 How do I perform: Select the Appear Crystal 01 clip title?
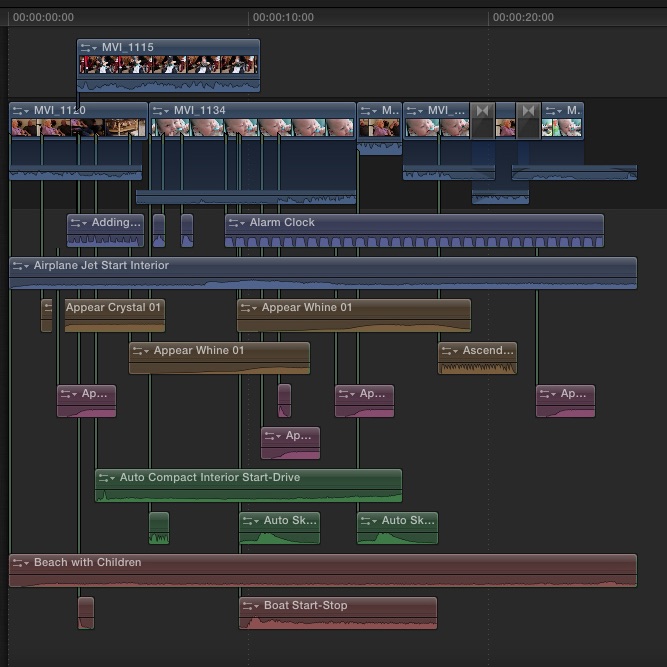point(113,308)
